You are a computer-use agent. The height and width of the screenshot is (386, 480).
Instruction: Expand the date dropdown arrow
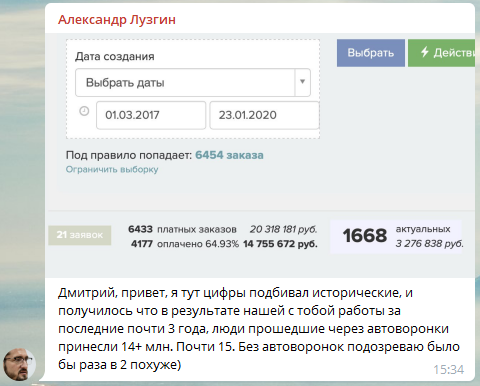(302, 82)
